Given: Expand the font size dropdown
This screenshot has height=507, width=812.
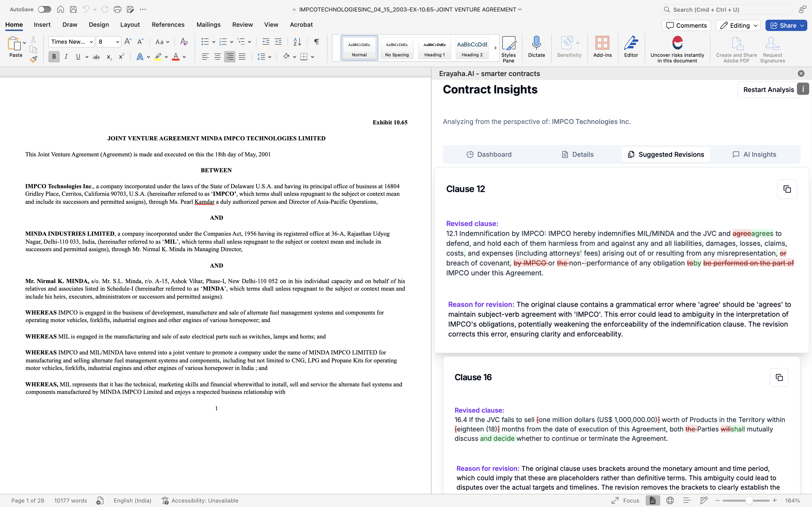Looking at the screenshot, I should tap(117, 42).
